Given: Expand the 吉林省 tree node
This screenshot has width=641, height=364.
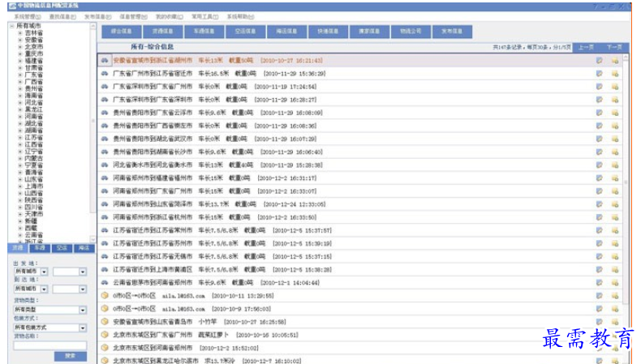Looking at the screenshot, I should tap(19, 32).
